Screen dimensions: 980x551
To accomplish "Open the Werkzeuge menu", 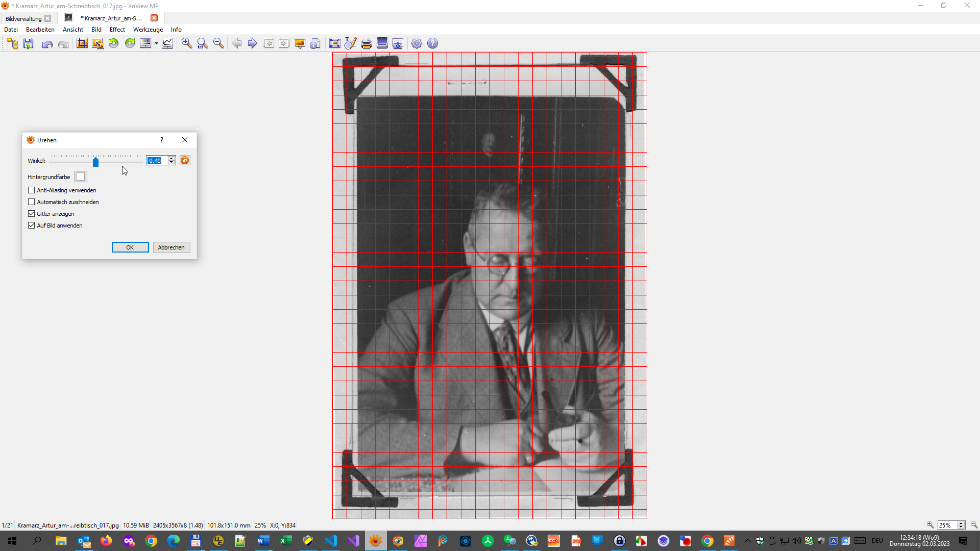I will [x=148, y=30].
